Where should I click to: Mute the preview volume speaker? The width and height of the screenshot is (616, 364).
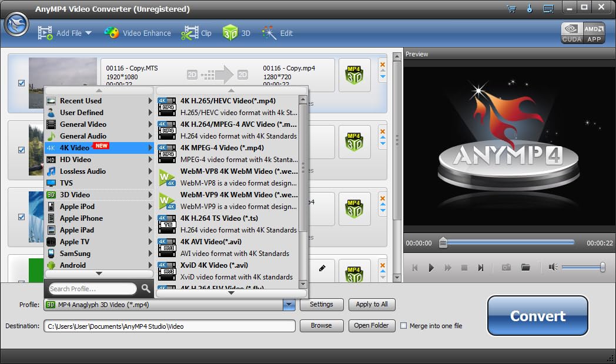[553, 267]
